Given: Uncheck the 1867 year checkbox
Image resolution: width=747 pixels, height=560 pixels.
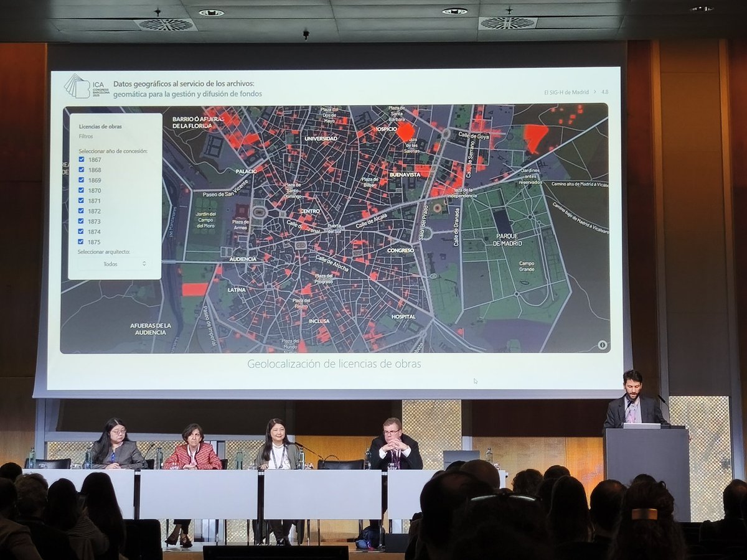Looking at the screenshot, I should pos(82,159).
